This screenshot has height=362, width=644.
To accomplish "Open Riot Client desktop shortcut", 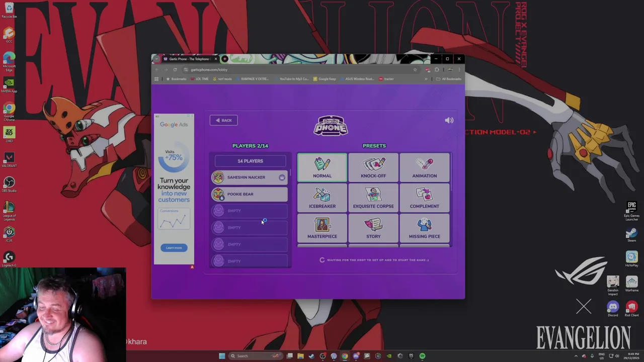I will [631, 308].
